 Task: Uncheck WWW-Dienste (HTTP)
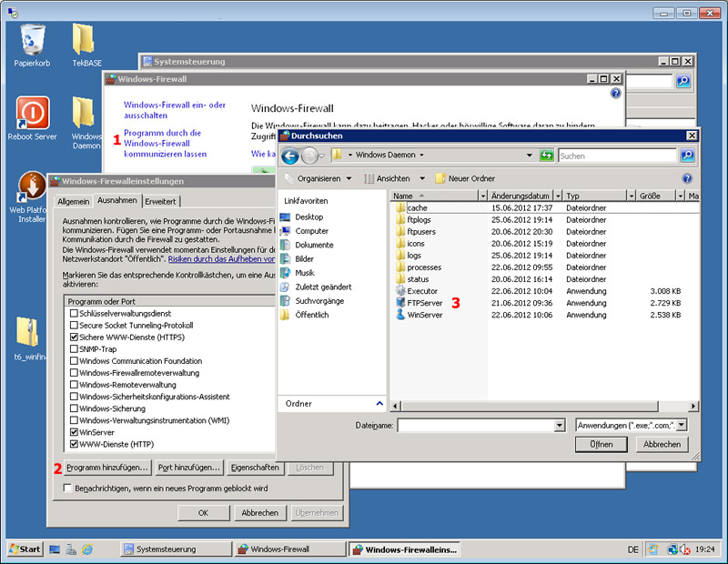(74, 444)
